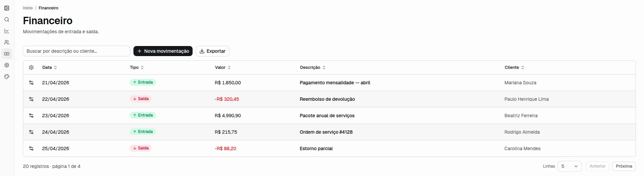The image size is (644, 176).
Task: Click the Entrada badge on Mariana Souza row
Action: click(x=143, y=82)
